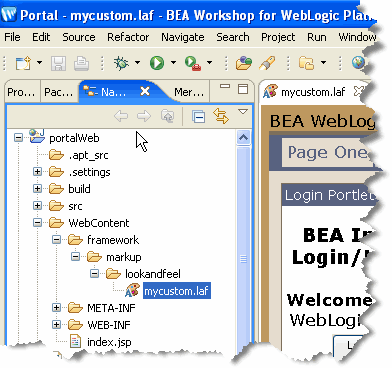Close the Navigator view tab
Viewport: 392px width, 368px height.
[x=145, y=91]
